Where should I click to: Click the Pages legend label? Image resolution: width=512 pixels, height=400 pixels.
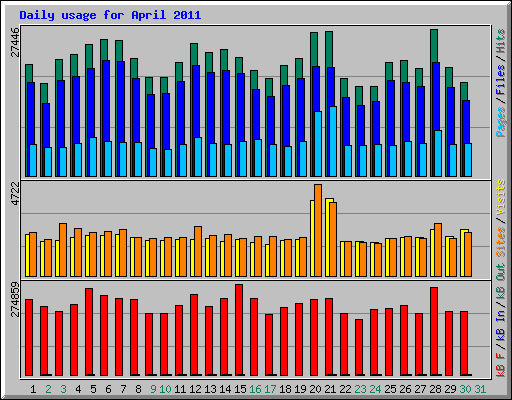pyautogui.click(x=500, y=122)
